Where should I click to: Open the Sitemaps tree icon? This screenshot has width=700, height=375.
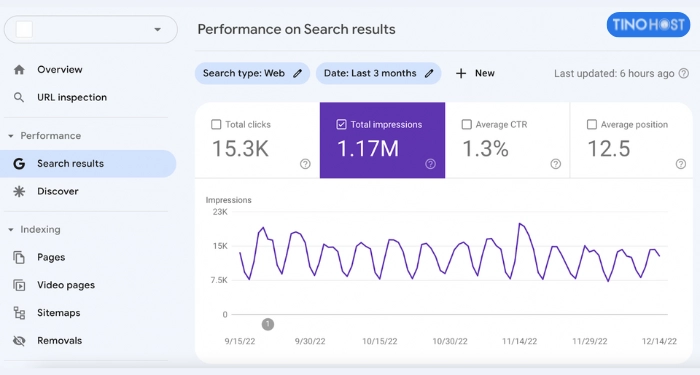tap(19, 312)
